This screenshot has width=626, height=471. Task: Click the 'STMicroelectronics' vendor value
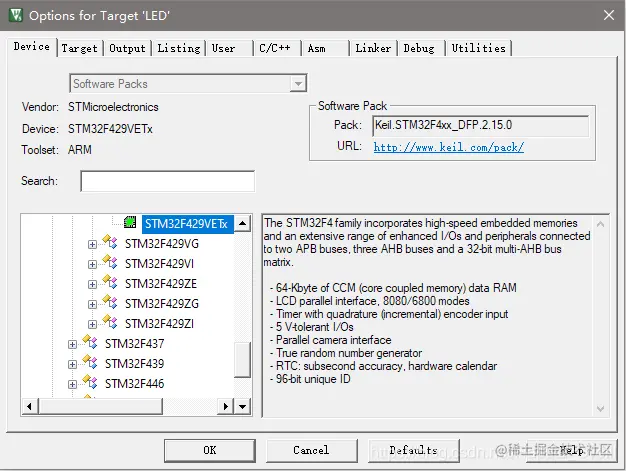113,107
